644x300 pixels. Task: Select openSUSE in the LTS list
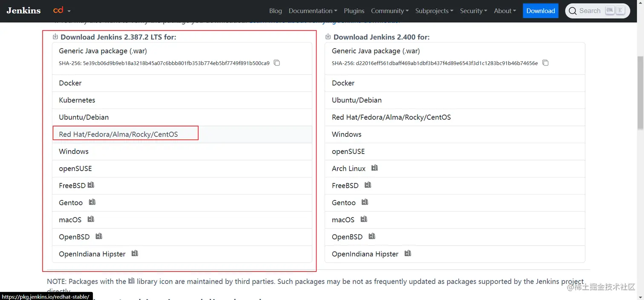[x=182, y=169]
